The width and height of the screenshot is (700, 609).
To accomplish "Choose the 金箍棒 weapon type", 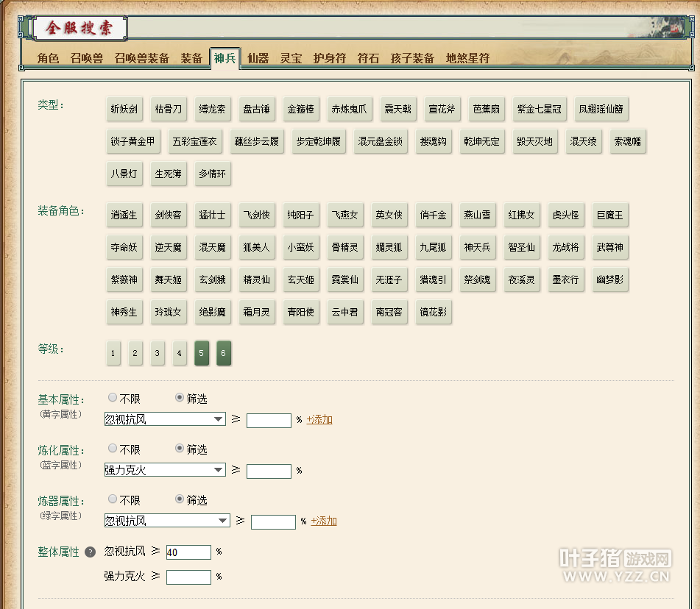I will click(x=300, y=109).
